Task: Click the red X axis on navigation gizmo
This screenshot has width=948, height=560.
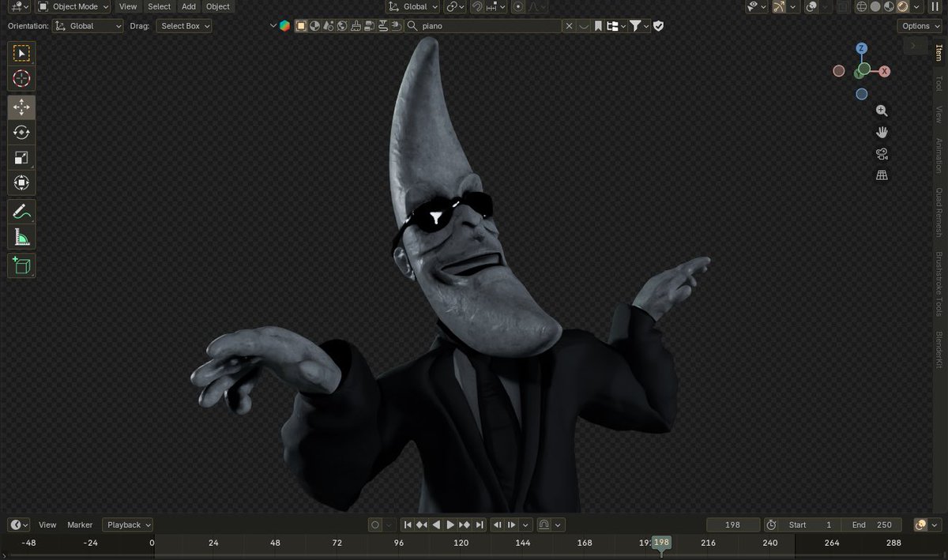Action: tap(885, 71)
